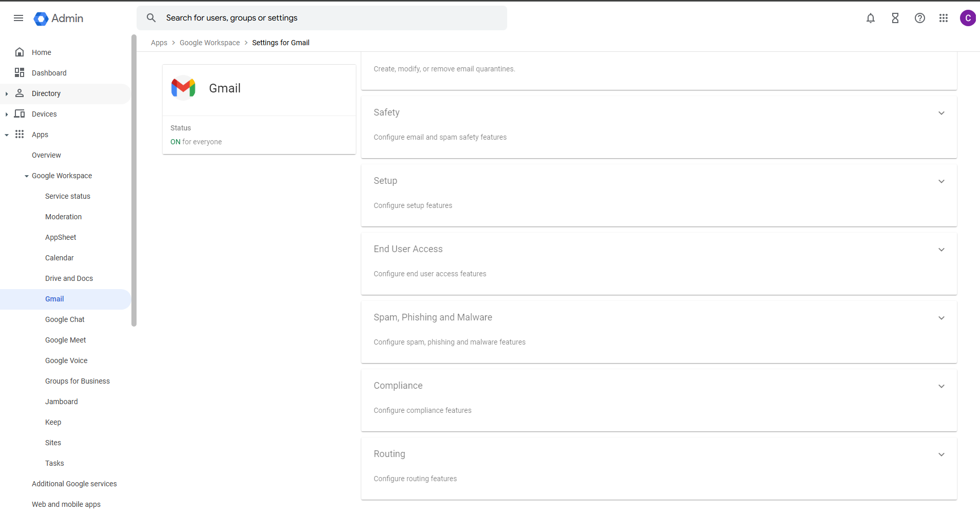Viewport: 980px width, 513px height.
Task: Expand the Devices tree arrow
Action: (6, 114)
